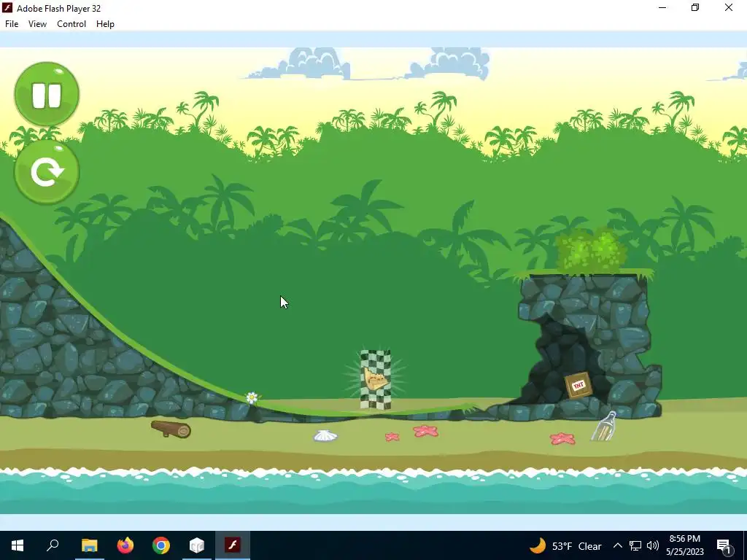The image size is (747, 560).
Task: Click the white daisy flower on slope
Action: (252, 397)
